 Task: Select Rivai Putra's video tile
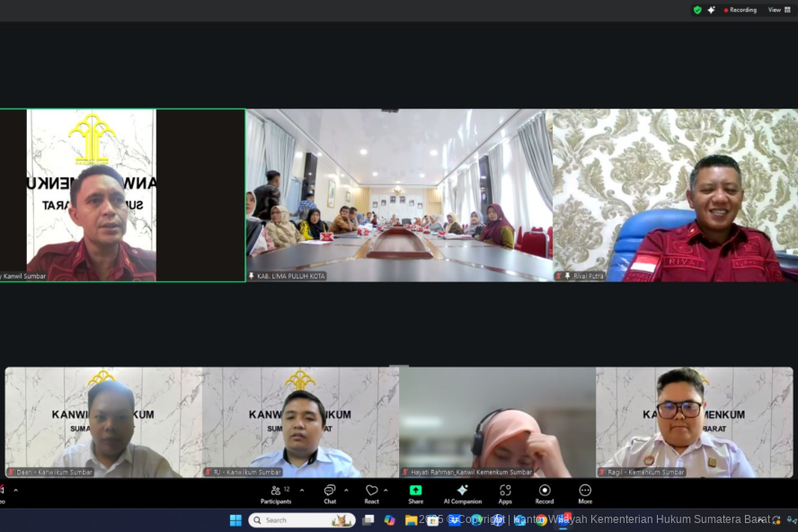675,195
